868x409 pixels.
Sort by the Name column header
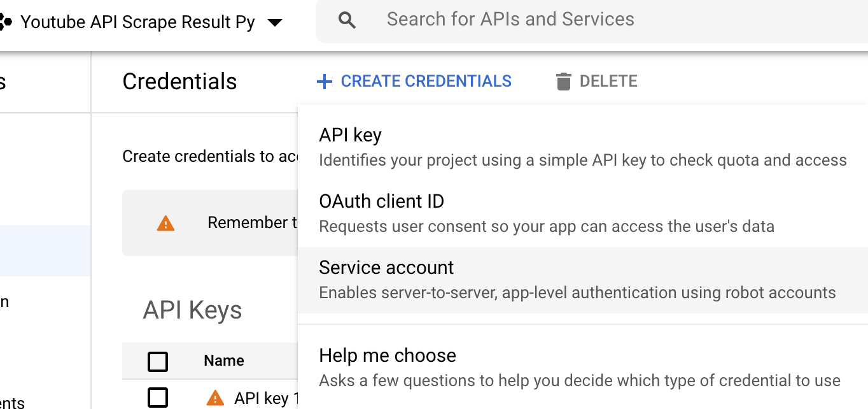224,361
